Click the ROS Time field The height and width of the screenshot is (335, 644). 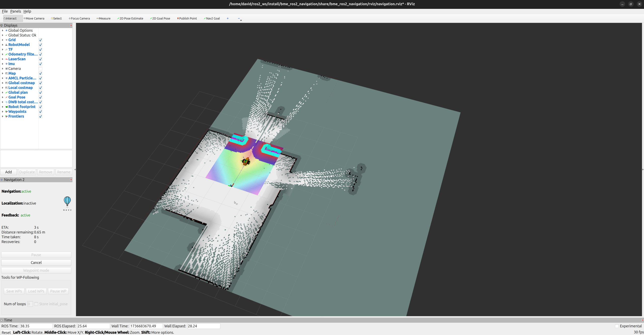(x=36, y=326)
